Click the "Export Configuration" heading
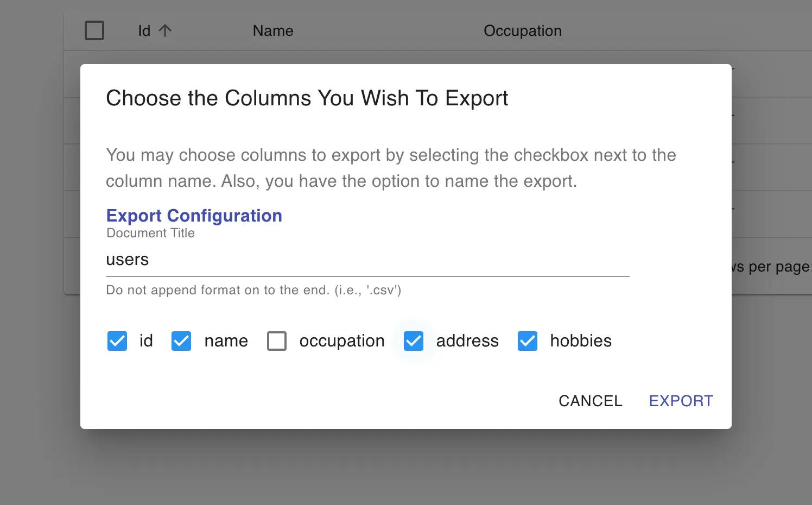Screen dimensions: 812x505 [x=194, y=216]
